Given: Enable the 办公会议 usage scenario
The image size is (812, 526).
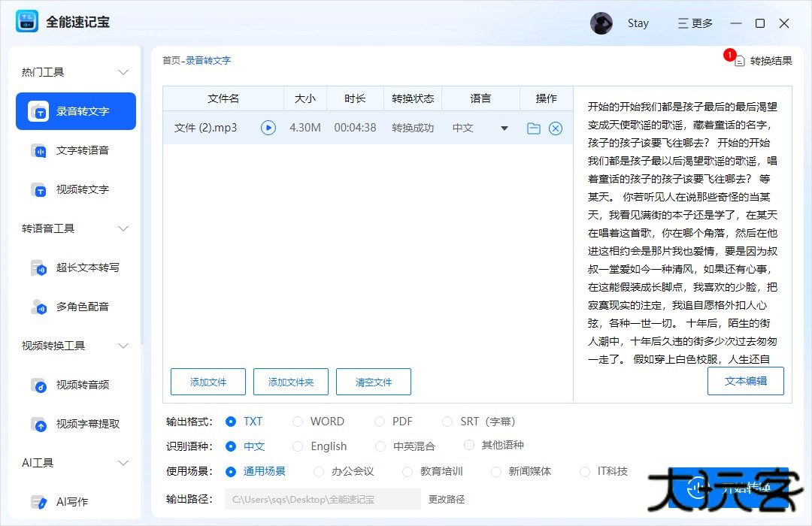Looking at the screenshot, I should [x=320, y=471].
